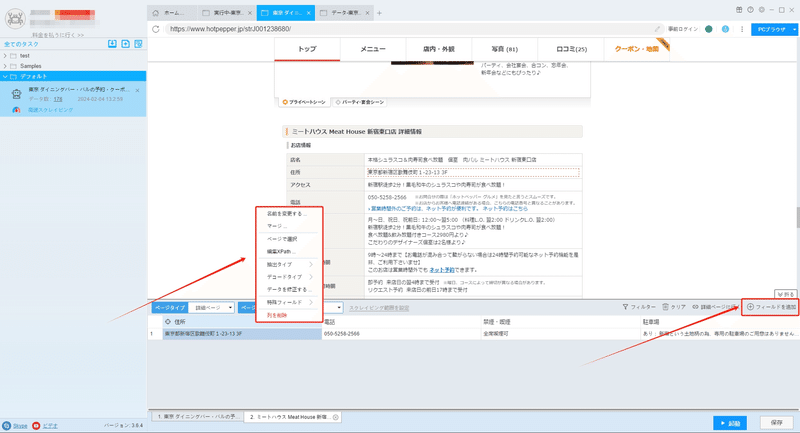This screenshot has width=800, height=433.
Task: Reload the page with the refresh icon
Action: tap(156, 29)
